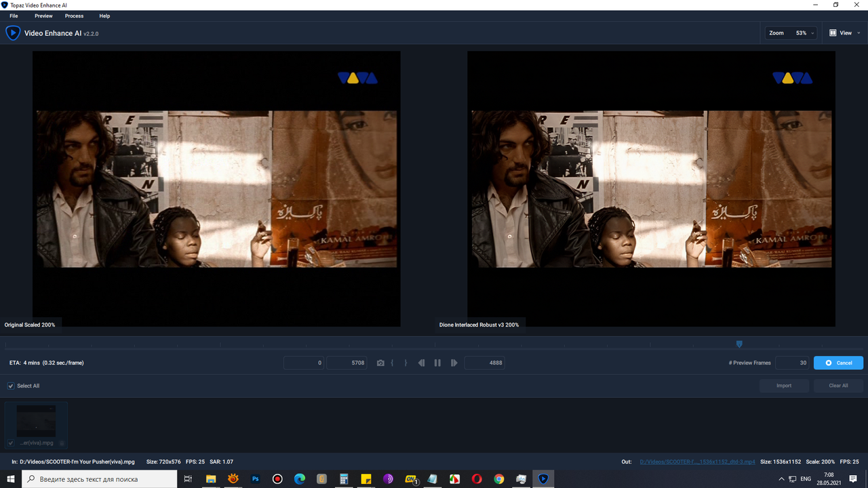Switch the ENG input language

pyautogui.click(x=806, y=479)
